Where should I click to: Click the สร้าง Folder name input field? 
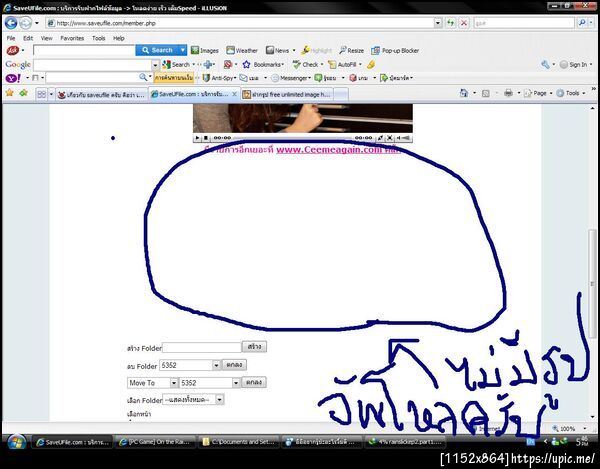202,347
